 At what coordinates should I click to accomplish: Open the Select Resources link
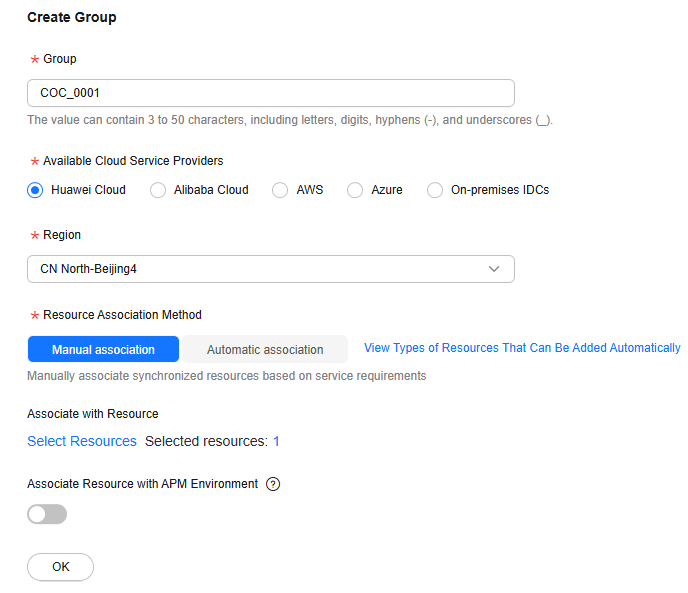click(x=82, y=441)
